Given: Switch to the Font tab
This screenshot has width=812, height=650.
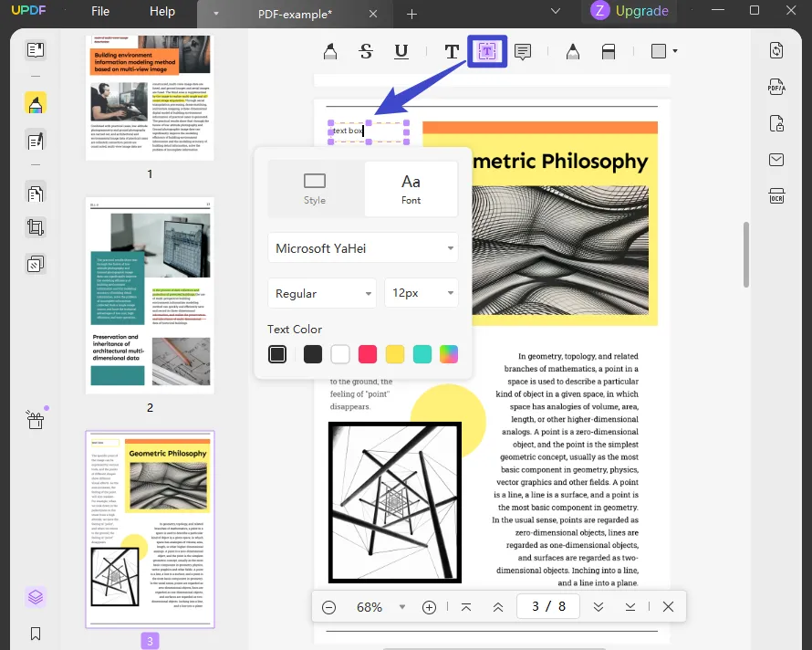Looking at the screenshot, I should click(411, 189).
